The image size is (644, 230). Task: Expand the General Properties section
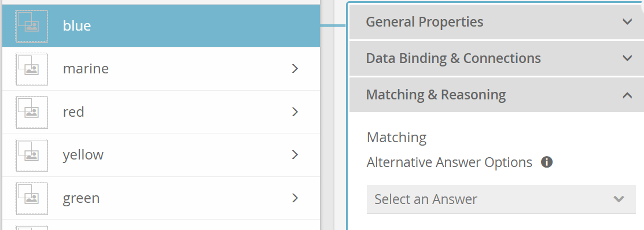[x=496, y=22]
